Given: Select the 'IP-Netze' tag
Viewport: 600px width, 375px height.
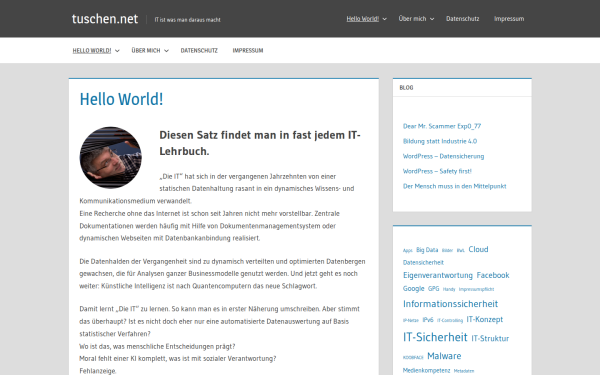Looking at the screenshot, I should [411, 320].
